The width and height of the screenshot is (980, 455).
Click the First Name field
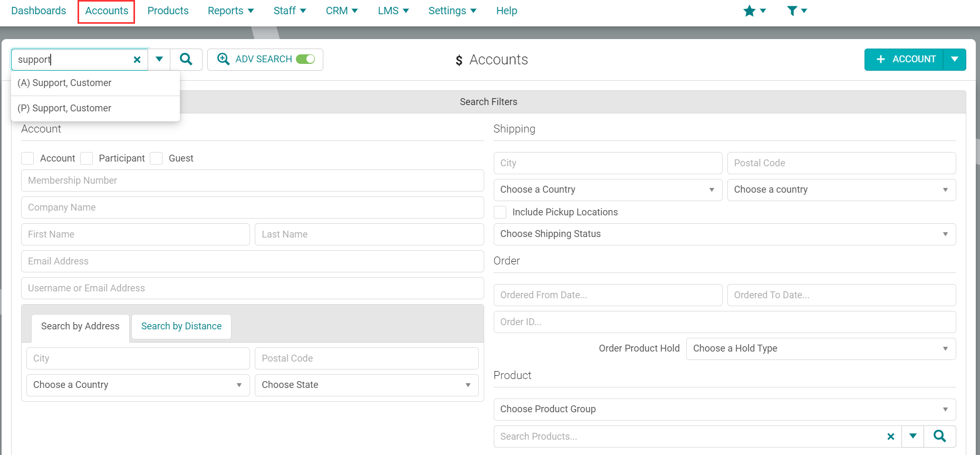(136, 234)
